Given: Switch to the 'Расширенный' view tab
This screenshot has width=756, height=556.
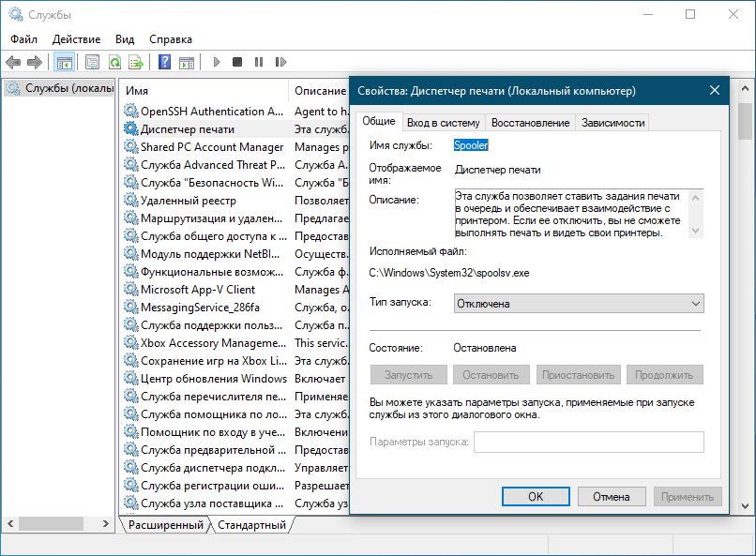Looking at the screenshot, I should pyautogui.click(x=165, y=525).
